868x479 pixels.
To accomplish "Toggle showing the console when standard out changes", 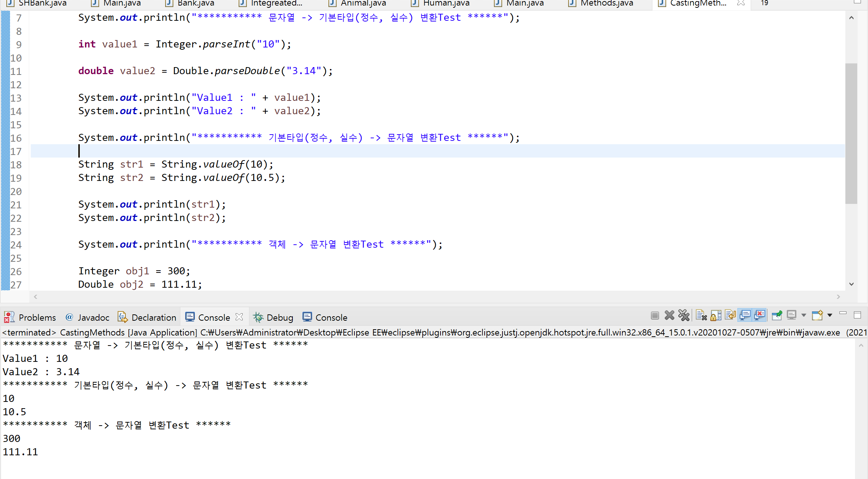I will (745, 316).
